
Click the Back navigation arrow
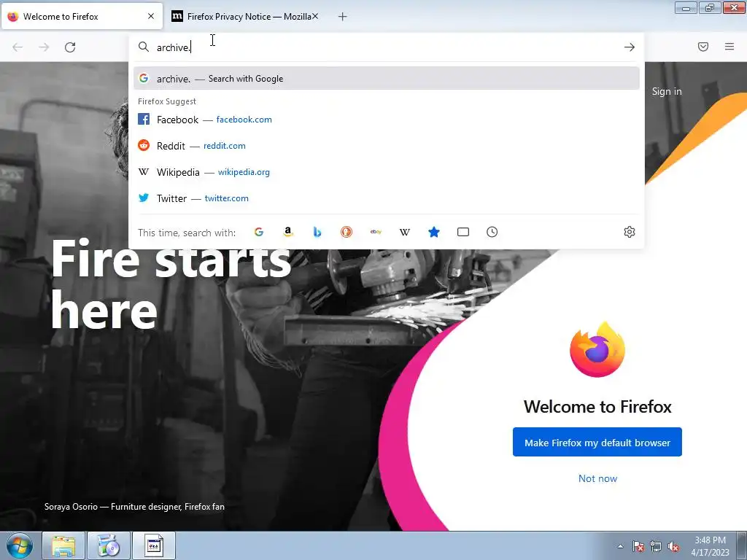click(x=18, y=47)
